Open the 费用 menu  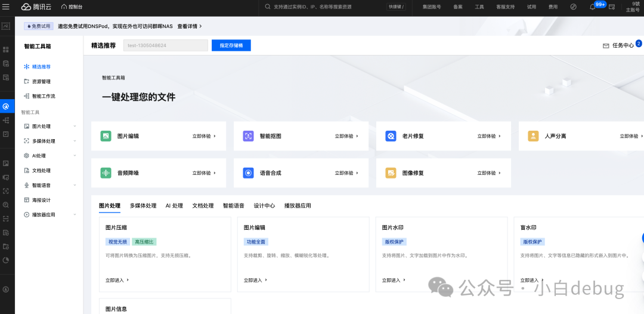pyautogui.click(x=553, y=7)
